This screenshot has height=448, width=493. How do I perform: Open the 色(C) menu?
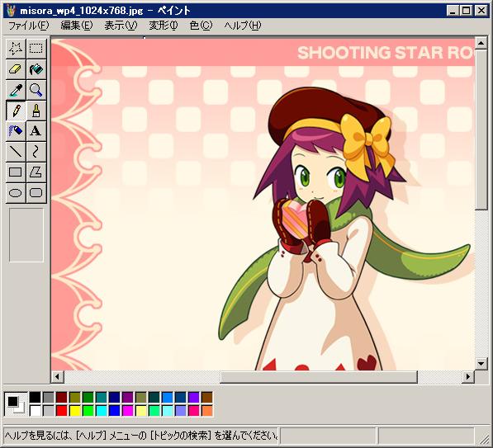pos(201,26)
